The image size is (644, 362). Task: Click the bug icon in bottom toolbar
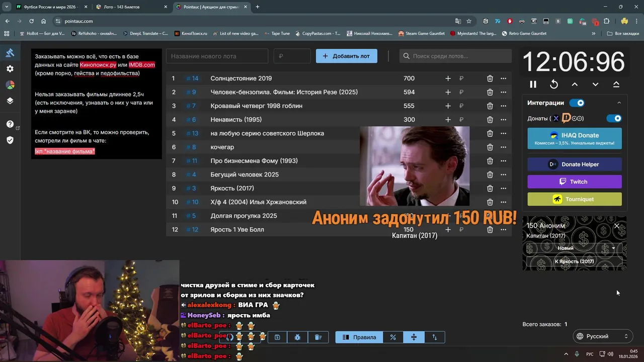click(297, 337)
